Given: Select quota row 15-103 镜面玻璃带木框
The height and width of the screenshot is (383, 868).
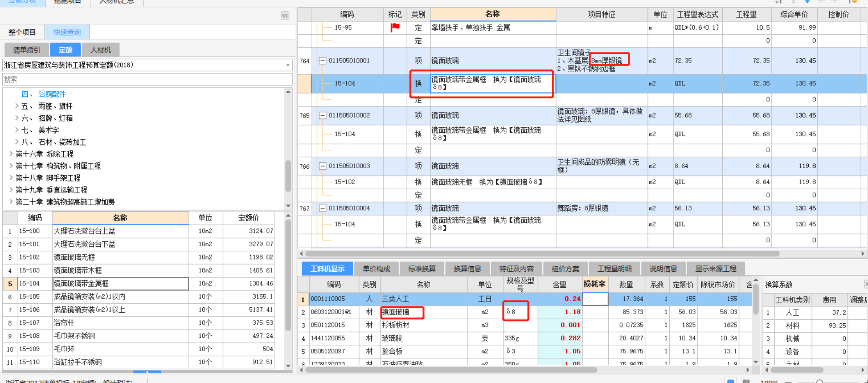Looking at the screenshot, I should (139, 270).
